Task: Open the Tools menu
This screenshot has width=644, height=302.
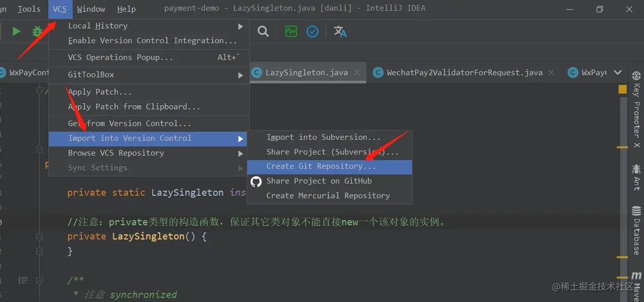Action: click(29, 9)
